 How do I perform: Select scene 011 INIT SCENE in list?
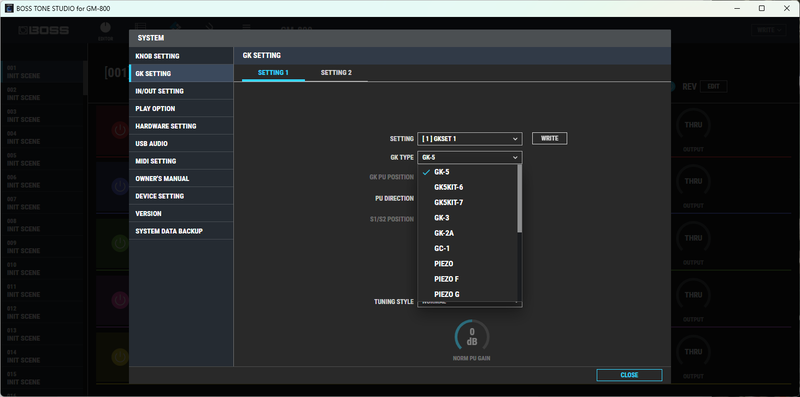point(42,291)
